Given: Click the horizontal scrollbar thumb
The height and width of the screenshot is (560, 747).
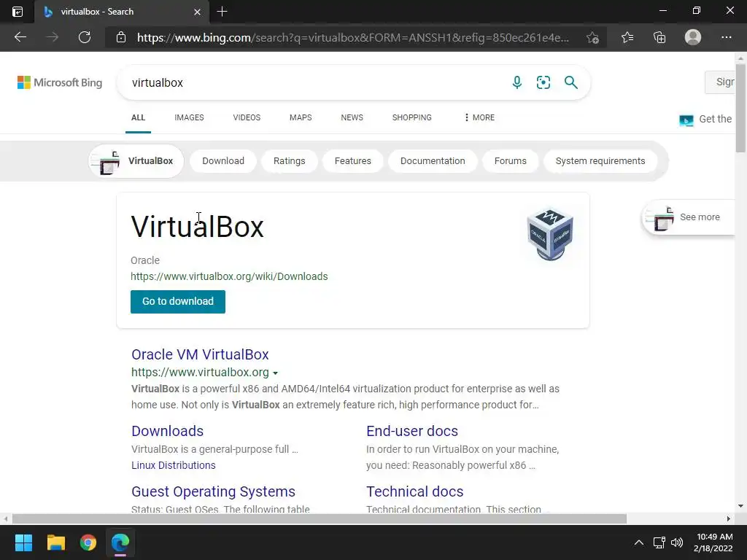Looking at the screenshot, I should pos(320,518).
